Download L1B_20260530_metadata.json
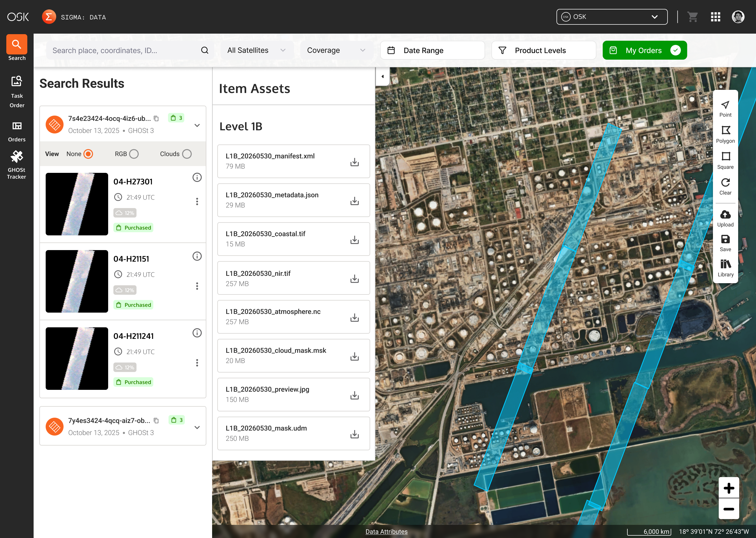756x538 pixels. (354, 201)
